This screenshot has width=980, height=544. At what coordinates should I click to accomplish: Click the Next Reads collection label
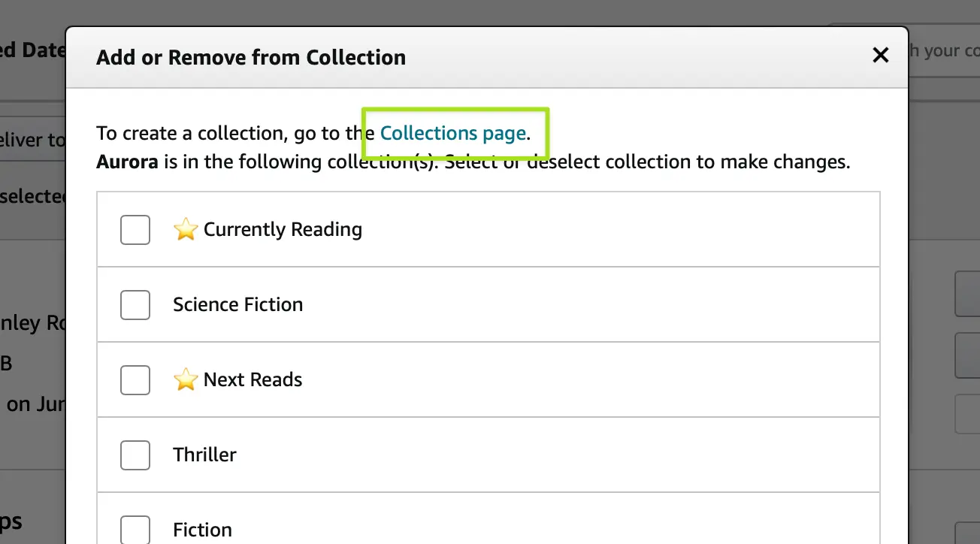click(x=253, y=380)
